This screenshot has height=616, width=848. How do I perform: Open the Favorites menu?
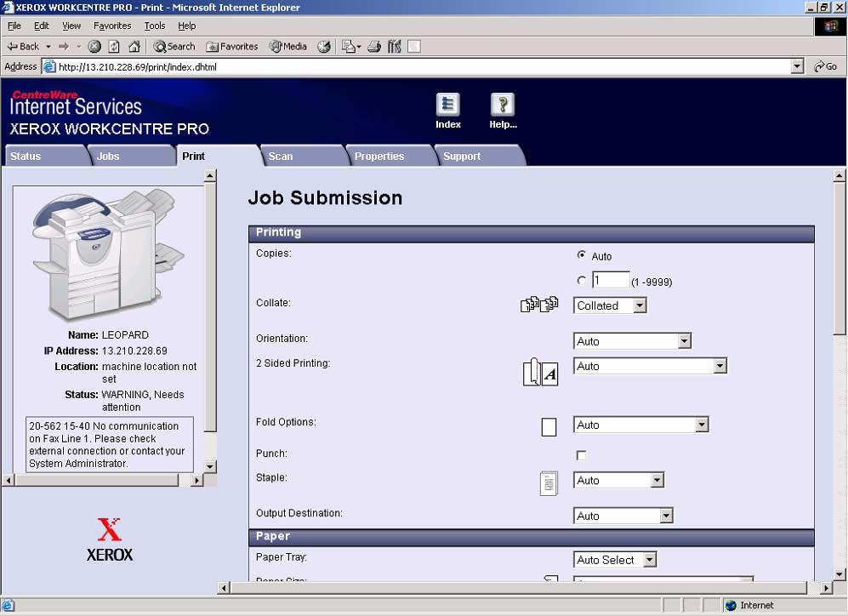tap(112, 26)
